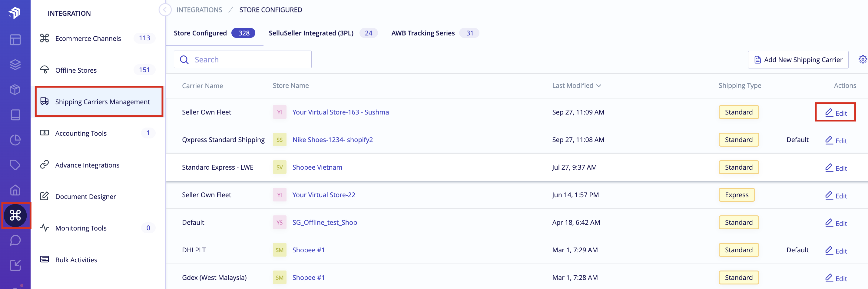868x289 pixels.
Task: Open Ecommerce Channels menu item
Action: coord(98,38)
